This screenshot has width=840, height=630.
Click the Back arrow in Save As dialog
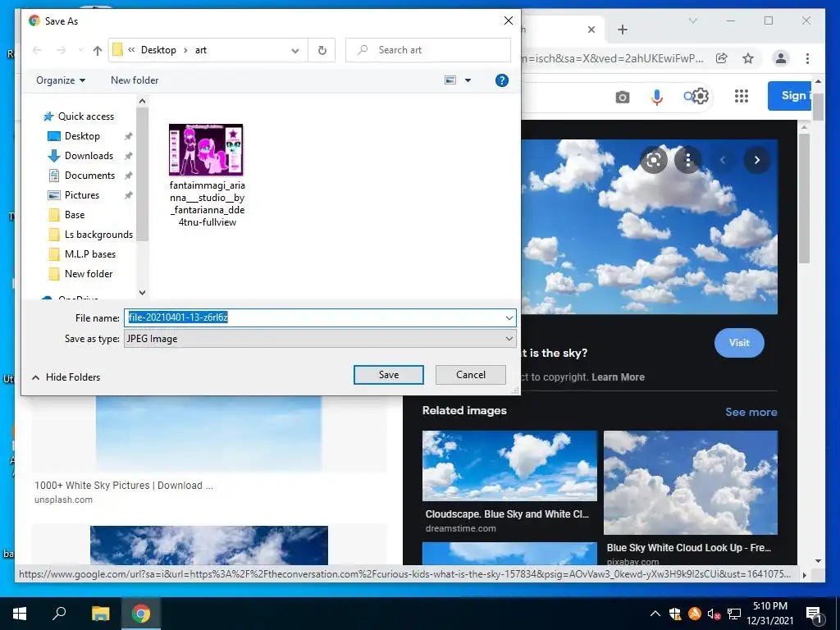(37, 50)
